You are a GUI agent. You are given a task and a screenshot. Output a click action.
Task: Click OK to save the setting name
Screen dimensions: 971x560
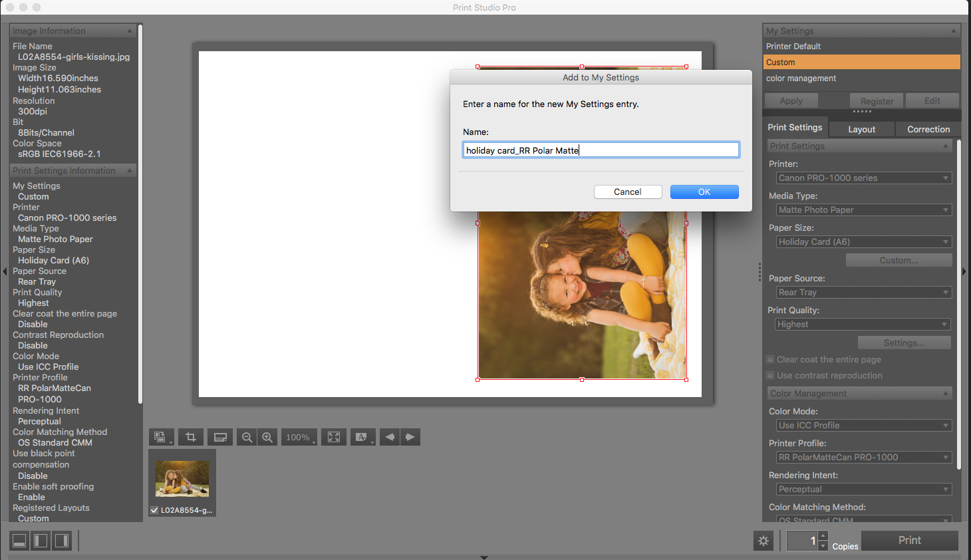704,192
